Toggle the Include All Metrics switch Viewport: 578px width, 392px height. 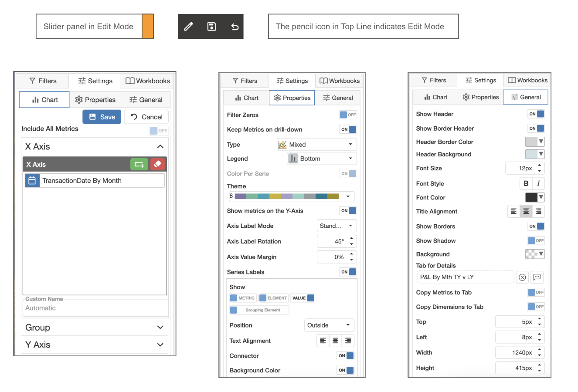point(158,131)
